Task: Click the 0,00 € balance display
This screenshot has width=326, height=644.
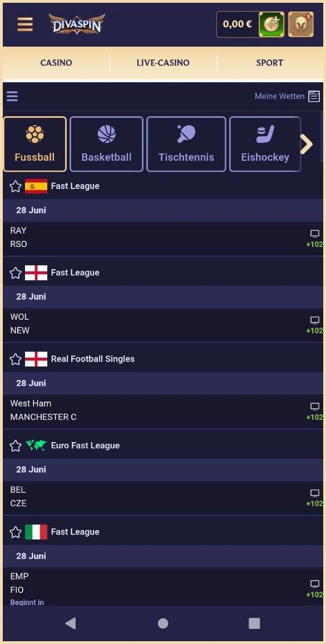Action: click(238, 24)
